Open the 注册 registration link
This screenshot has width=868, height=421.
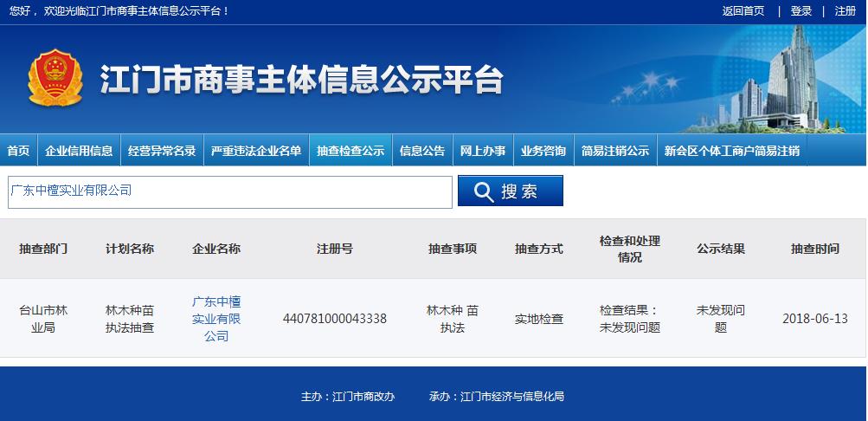point(845,11)
